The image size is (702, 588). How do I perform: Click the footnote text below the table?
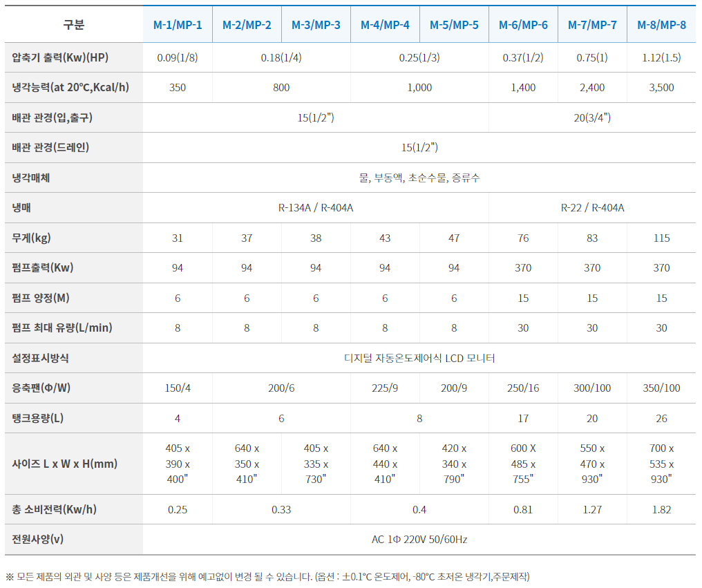click(x=267, y=576)
